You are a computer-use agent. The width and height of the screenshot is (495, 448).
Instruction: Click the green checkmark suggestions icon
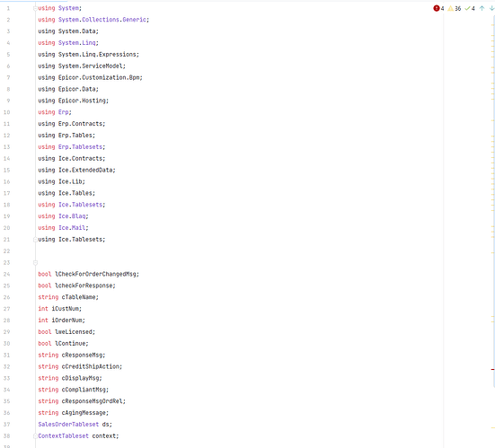[x=467, y=8]
